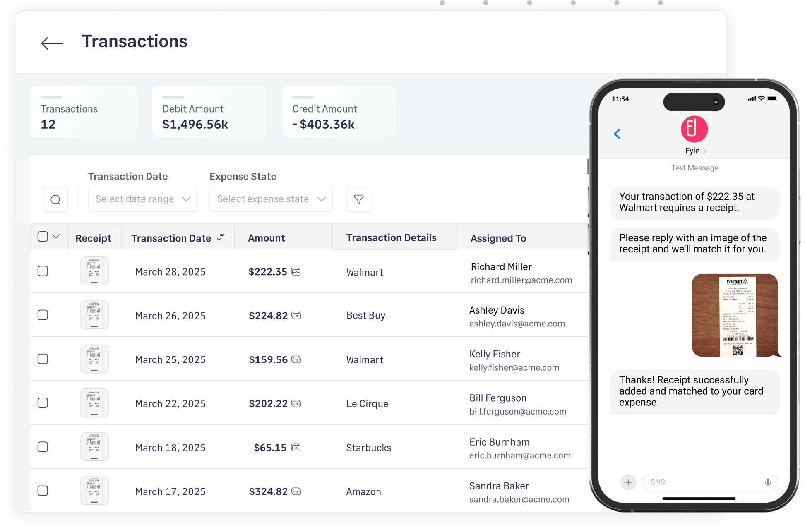Open the Select date range dropdown
Viewport: 805px width, 532px height.
pos(142,199)
